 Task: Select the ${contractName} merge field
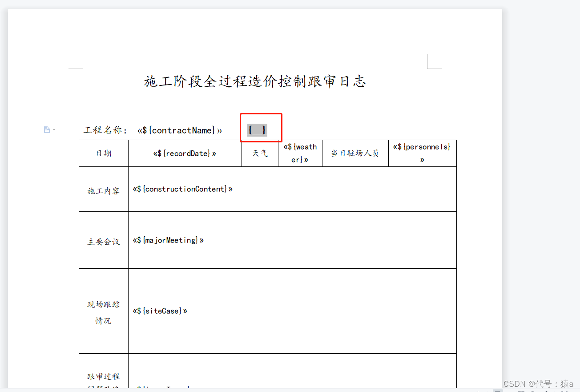point(180,130)
